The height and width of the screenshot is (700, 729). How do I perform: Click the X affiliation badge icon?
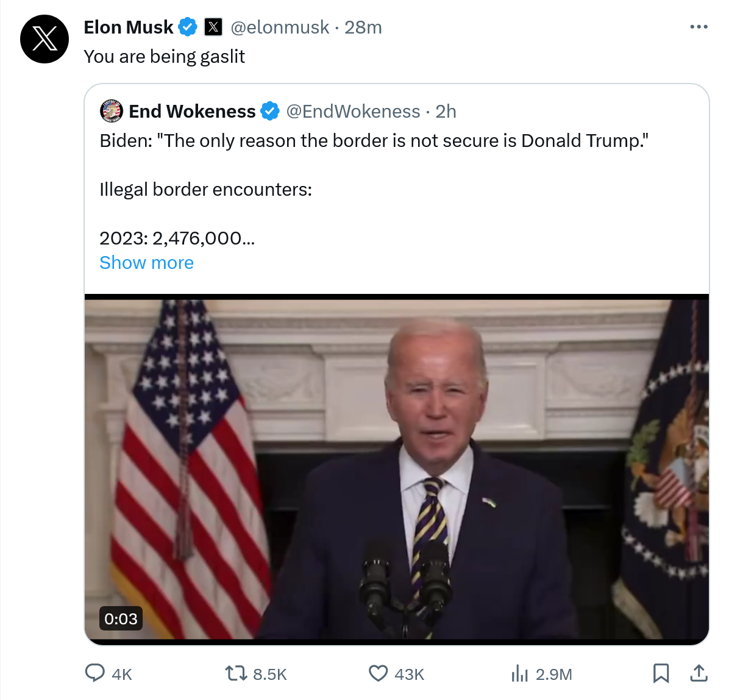coord(213,27)
